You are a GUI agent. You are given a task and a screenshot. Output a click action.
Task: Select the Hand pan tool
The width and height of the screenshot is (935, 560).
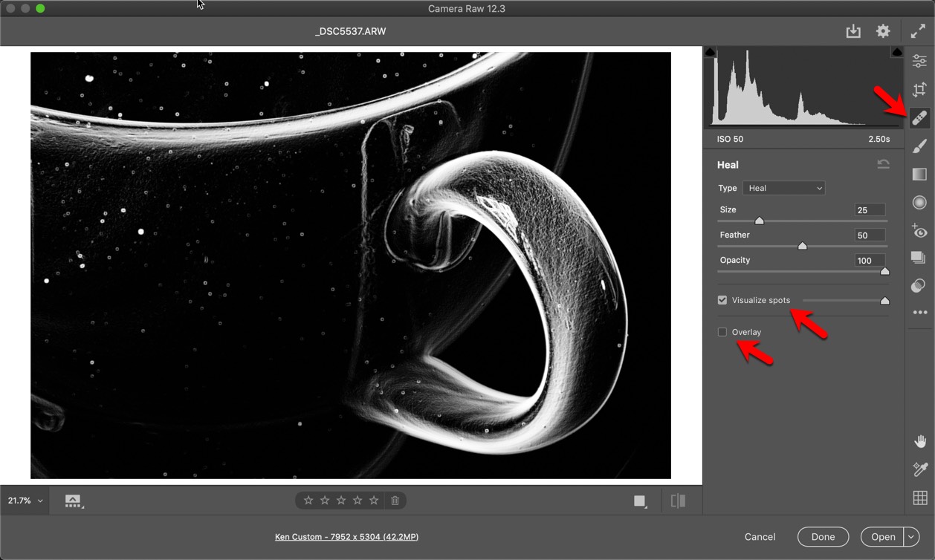[919, 442]
